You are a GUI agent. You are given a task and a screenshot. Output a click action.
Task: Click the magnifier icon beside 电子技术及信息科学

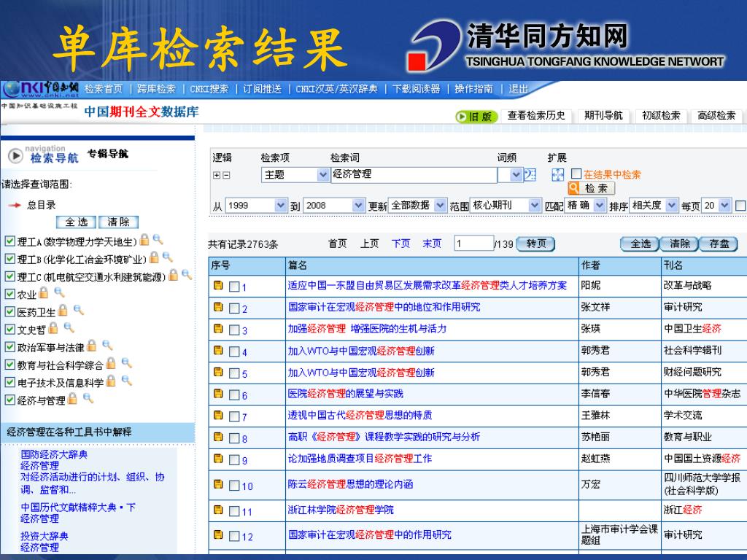(126, 381)
